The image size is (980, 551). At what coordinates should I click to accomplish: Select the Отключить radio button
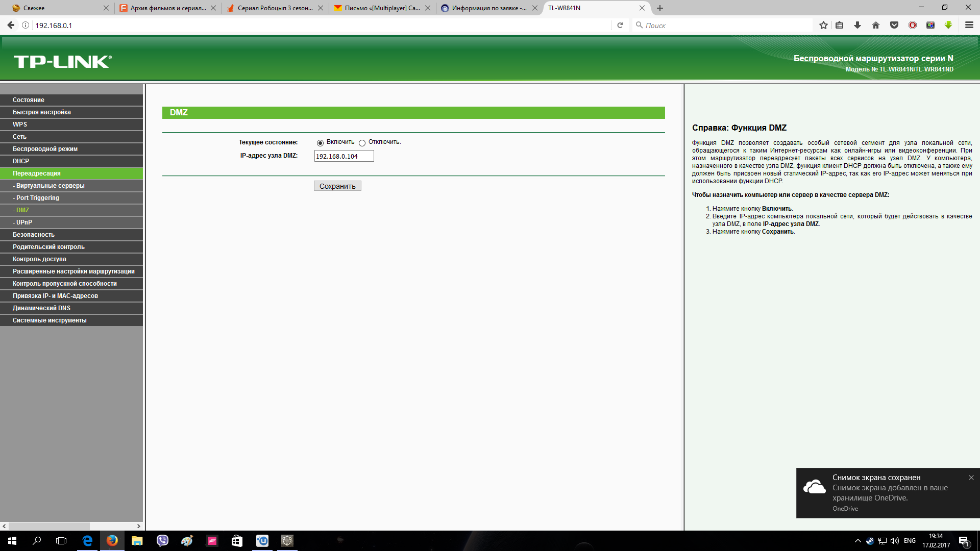pos(362,143)
